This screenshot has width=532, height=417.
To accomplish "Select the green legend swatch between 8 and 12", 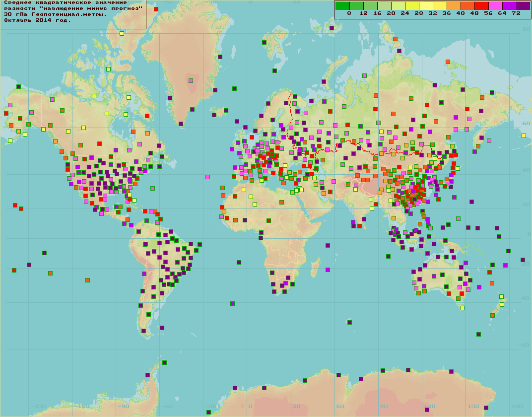I will click(x=356, y=5).
